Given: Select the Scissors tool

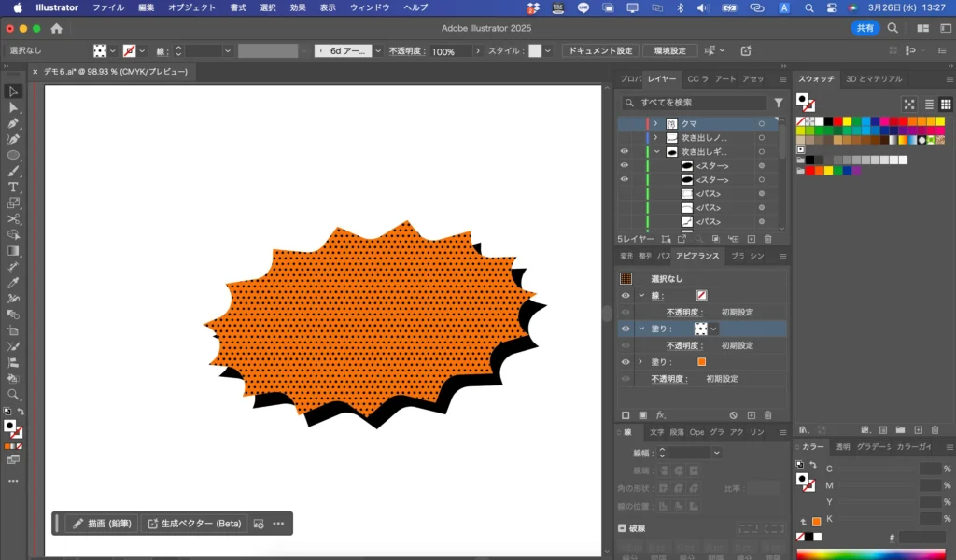Looking at the screenshot, I should coord(13,218).
